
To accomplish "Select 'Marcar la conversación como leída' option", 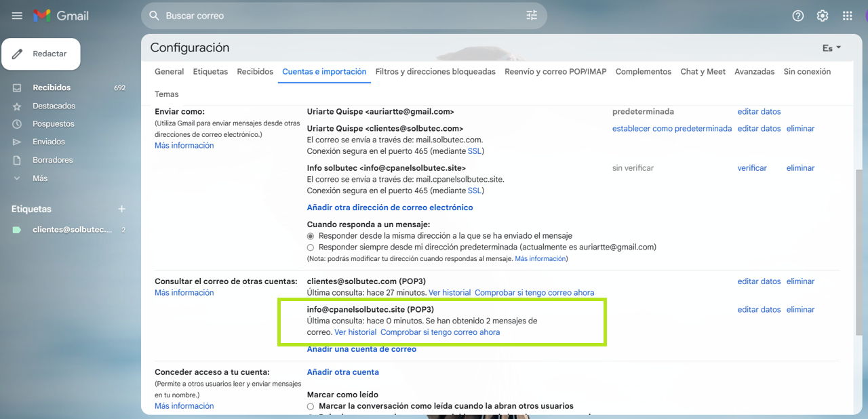I will click(x=311, y=406).
